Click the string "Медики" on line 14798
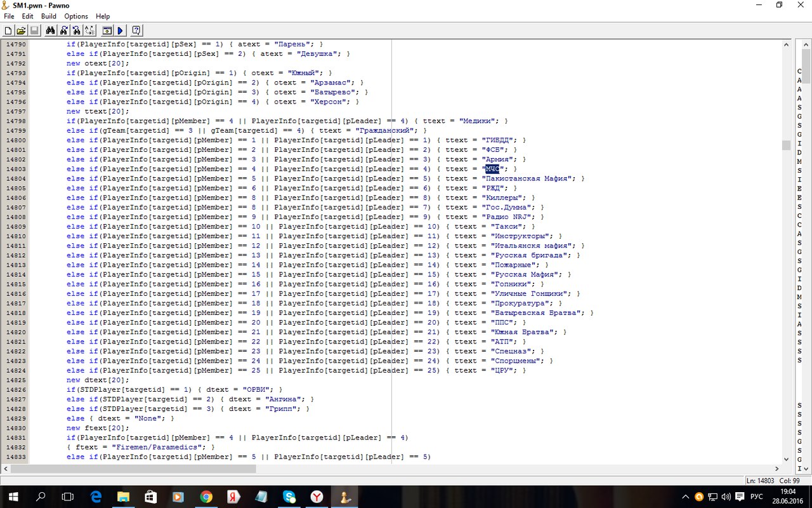 tap(478, 121)
